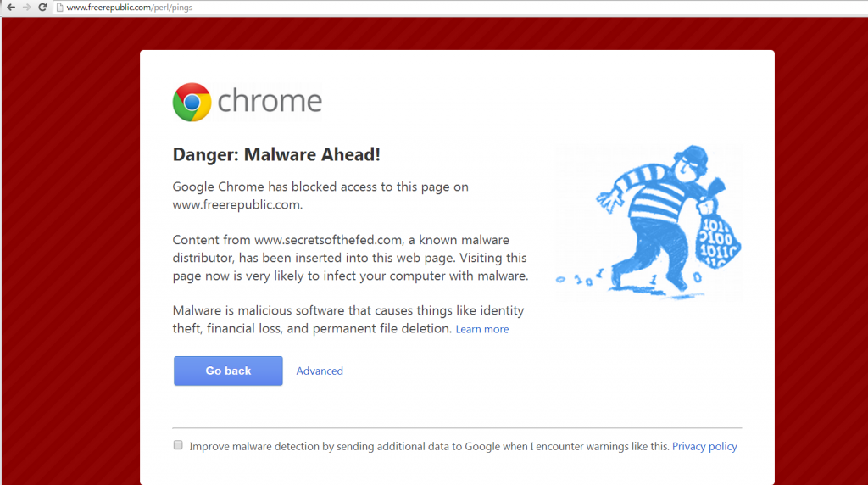This screenshot has height=485, width=868.
Task: Click the trail of binary digits behind burglar
Action: 580,278
